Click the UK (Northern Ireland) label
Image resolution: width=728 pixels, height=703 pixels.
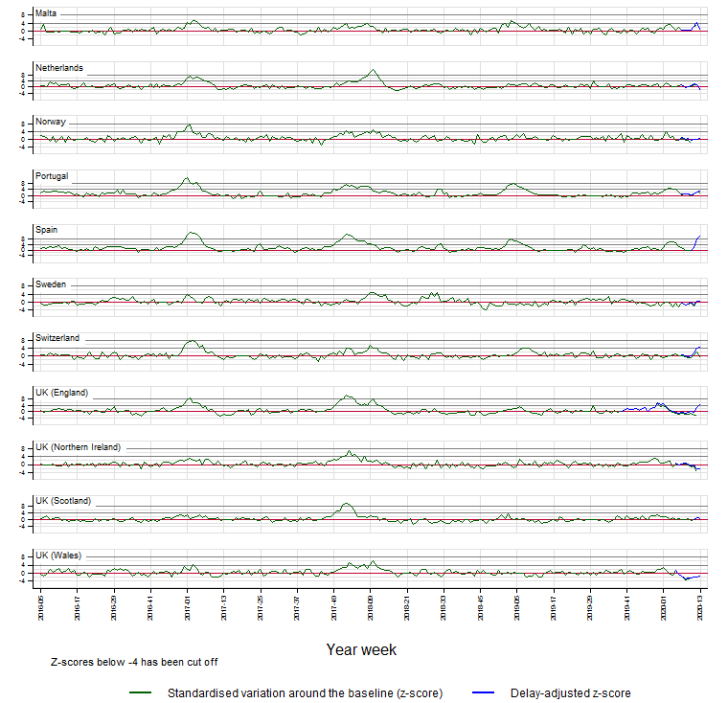tap(78, 447)
